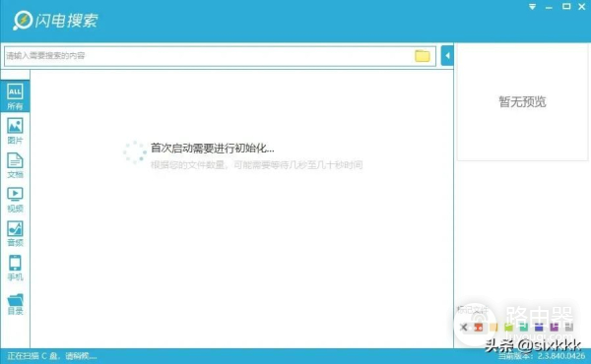Select the 所有 (All) category
Screen dimensions: 591x364
[x=15, y=96]
